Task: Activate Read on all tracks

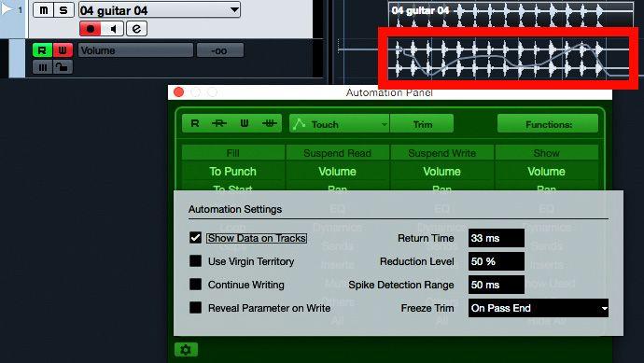Action: pos(195,123)
